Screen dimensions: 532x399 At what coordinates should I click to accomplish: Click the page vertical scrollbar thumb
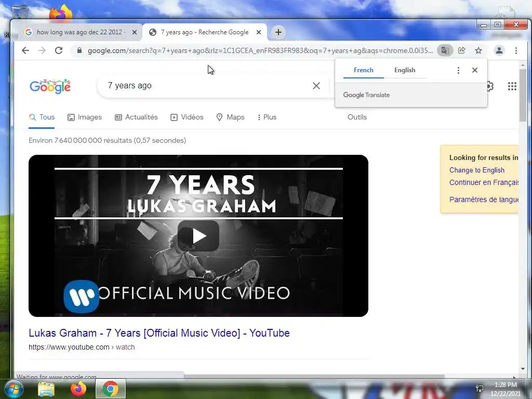[x=523, y=95]
